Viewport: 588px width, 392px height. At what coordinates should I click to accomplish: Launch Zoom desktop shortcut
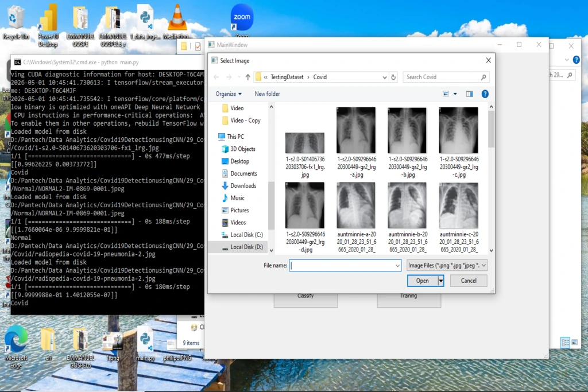click(242, 21)
